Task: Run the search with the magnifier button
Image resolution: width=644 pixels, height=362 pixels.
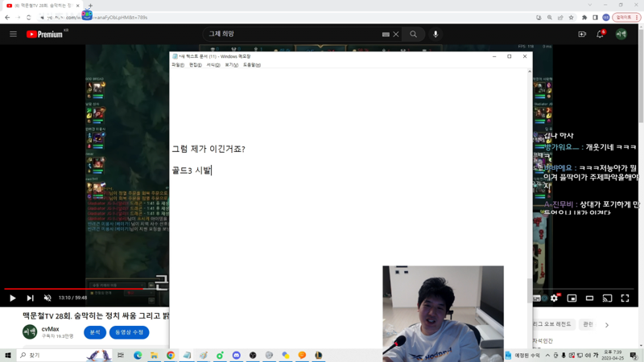Action: [414, 35]
